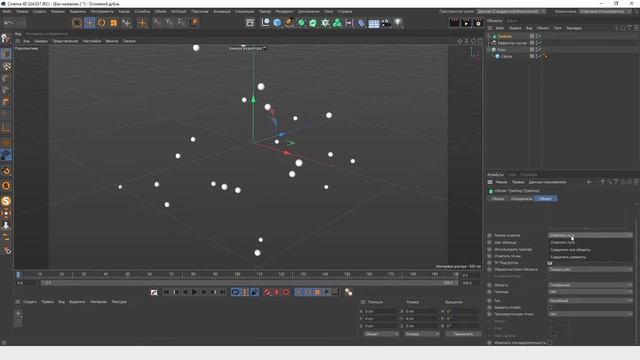Choose 'Connect Elements' option
The width and height of the screenshot is (640, 360).
tap(568, 257)
